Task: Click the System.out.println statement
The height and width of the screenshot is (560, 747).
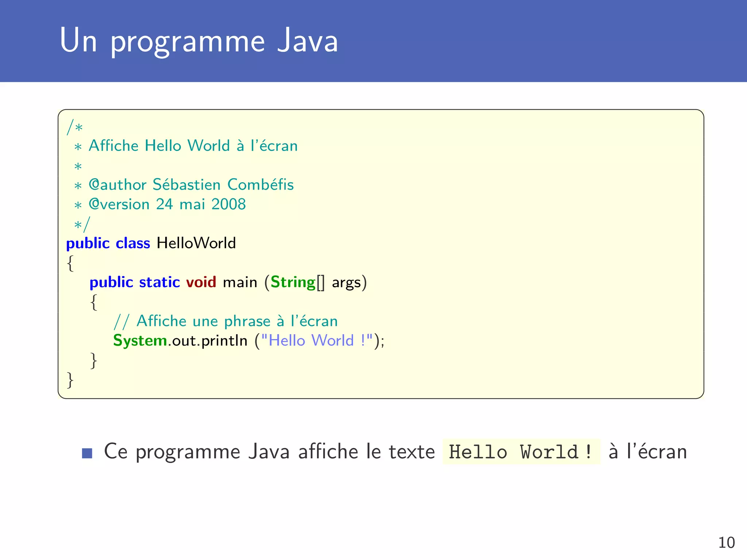Action: click(x=249, y=341)
